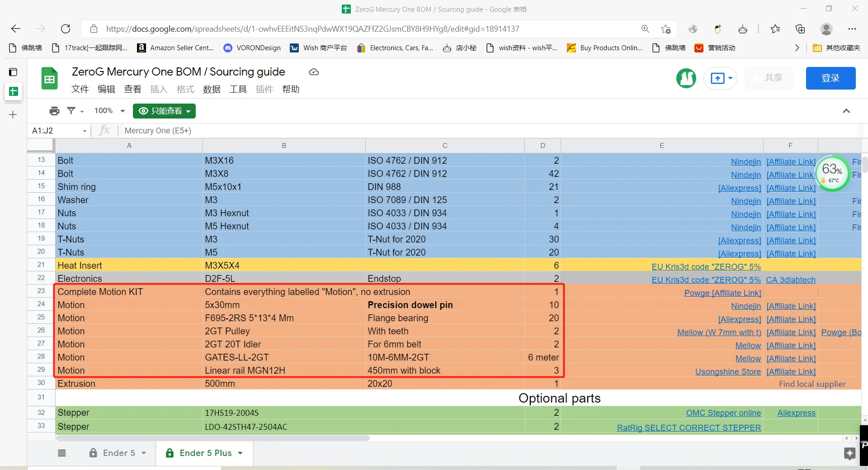Screen dimensions: 868x470
Task: Select row 23 header
Action: [41, 291]
